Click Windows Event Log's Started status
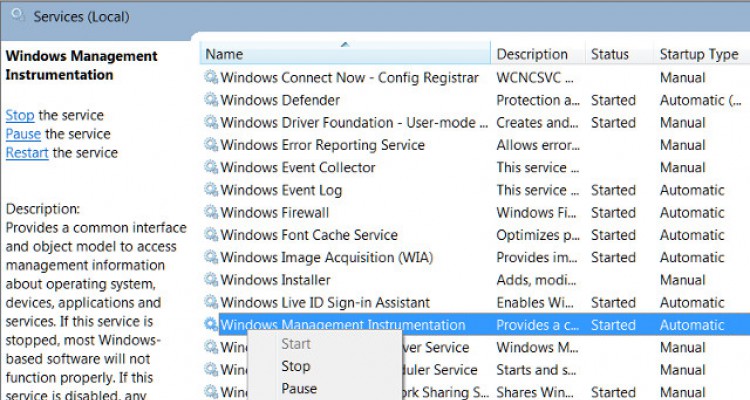Image resolution: width=750 pixels, height=400 pixels. point(613,190)
